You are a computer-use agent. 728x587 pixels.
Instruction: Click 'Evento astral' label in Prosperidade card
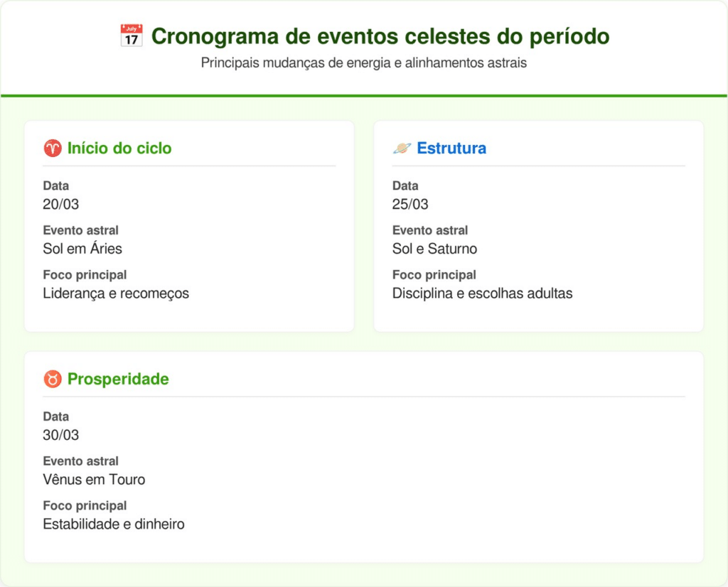click(x=80, y=461)
